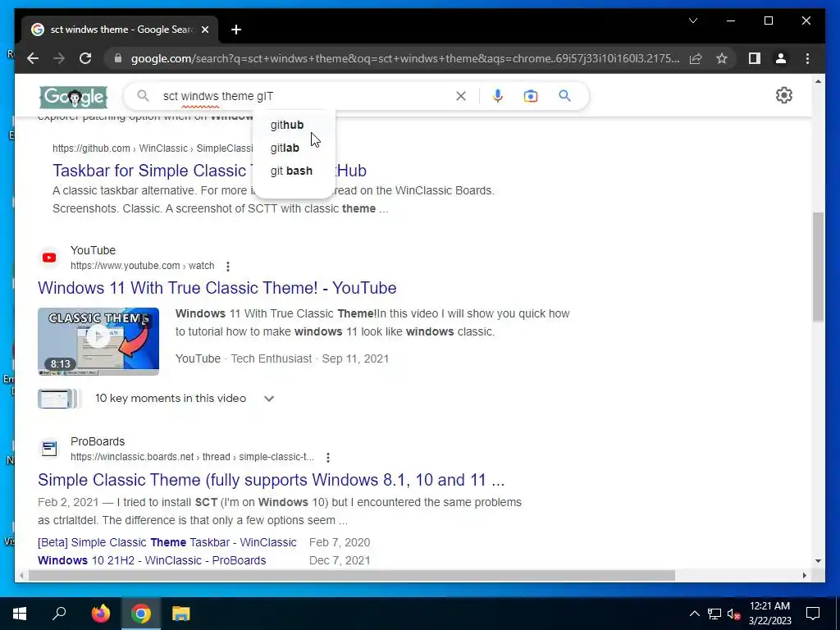
Task: Clear the search box with X
Action: (461, 96)
